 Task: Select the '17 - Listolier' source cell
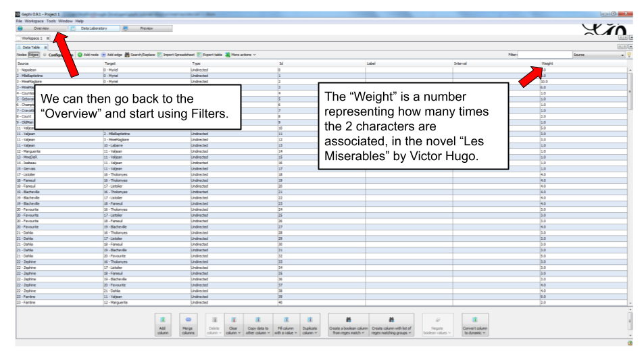coord(59,174)
